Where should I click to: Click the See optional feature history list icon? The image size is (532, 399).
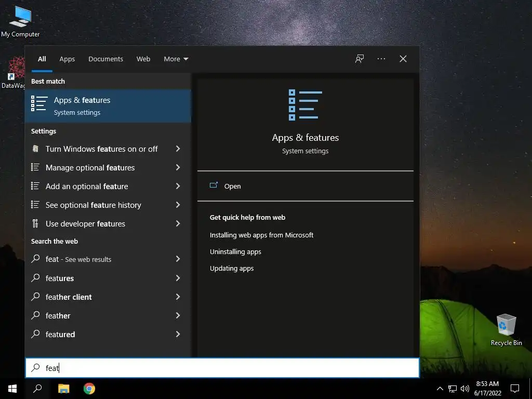tap(35, 205)
